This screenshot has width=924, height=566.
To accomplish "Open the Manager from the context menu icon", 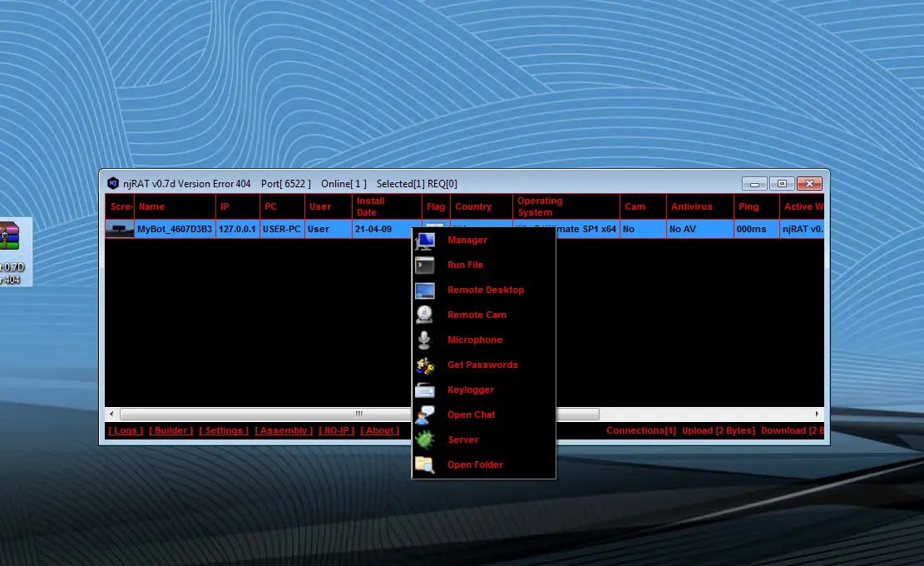I will [x=426, y=240].
